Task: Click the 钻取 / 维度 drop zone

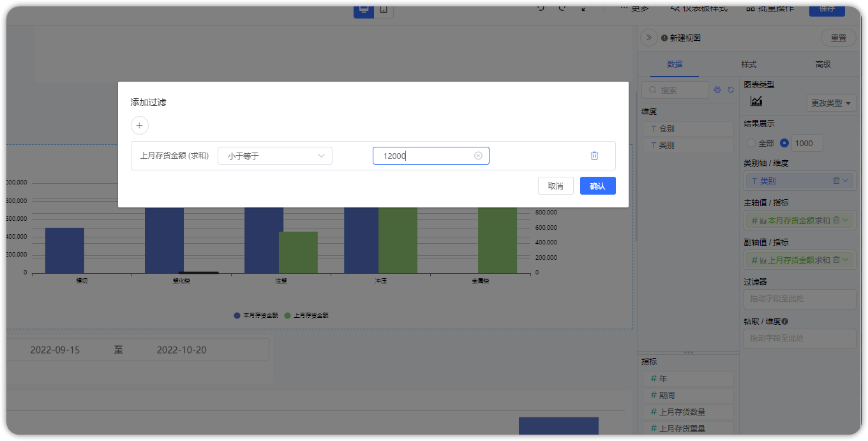Action: point(800,338)
